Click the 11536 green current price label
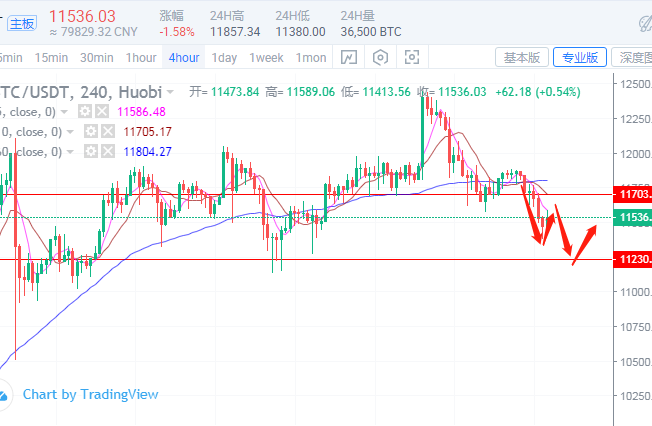 (632, 217)
